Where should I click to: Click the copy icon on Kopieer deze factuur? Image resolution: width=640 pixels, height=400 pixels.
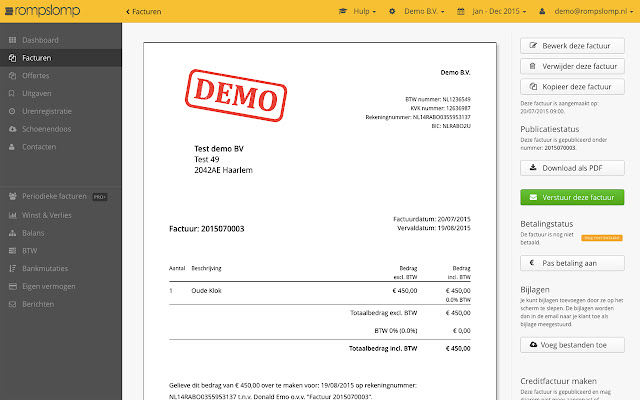click(x=533, y=87)
